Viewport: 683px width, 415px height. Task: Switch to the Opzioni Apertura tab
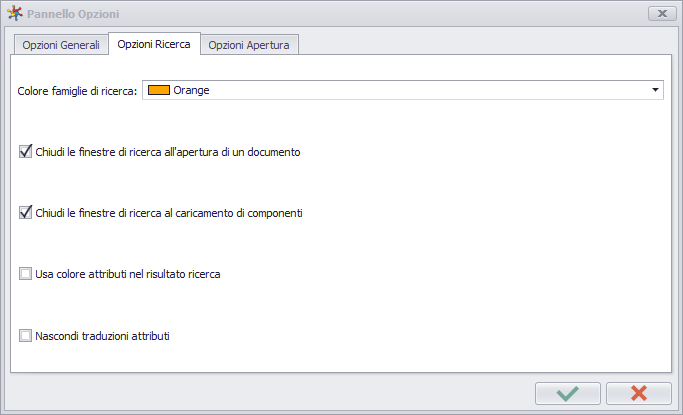pos(249,45)
